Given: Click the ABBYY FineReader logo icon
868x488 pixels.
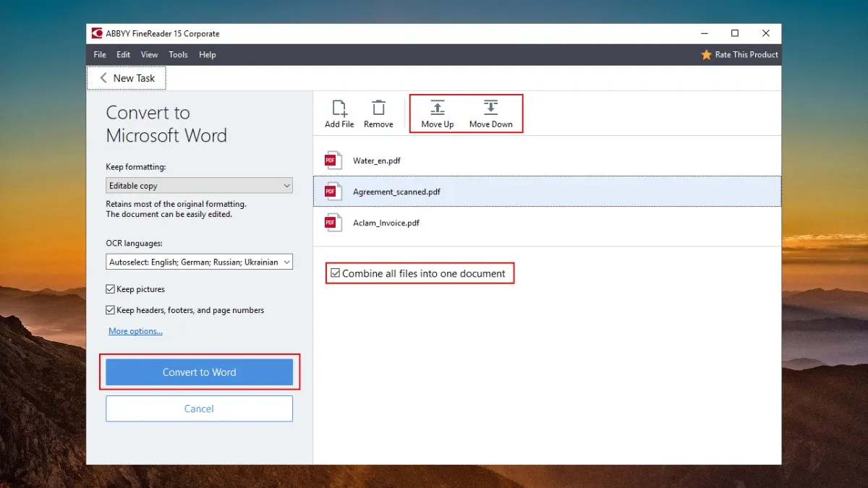Looking at the screenshot, I should coord(97,33).
